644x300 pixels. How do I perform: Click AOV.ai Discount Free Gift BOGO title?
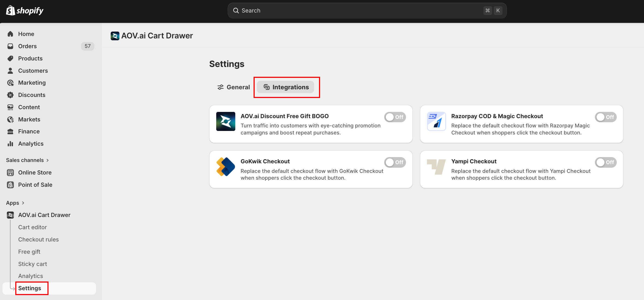[285, 116]
